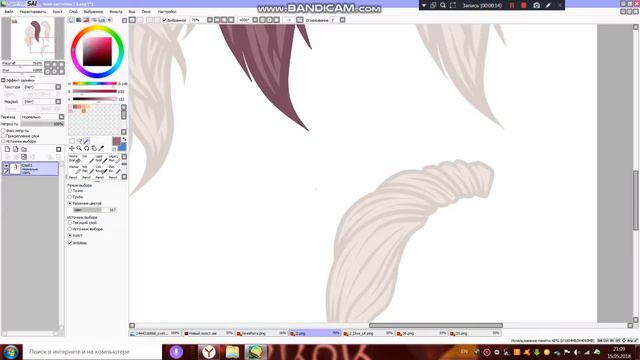Open the Windows Start button
The height and width of the screenshot is (360, 640).
(x=11, y=352)
